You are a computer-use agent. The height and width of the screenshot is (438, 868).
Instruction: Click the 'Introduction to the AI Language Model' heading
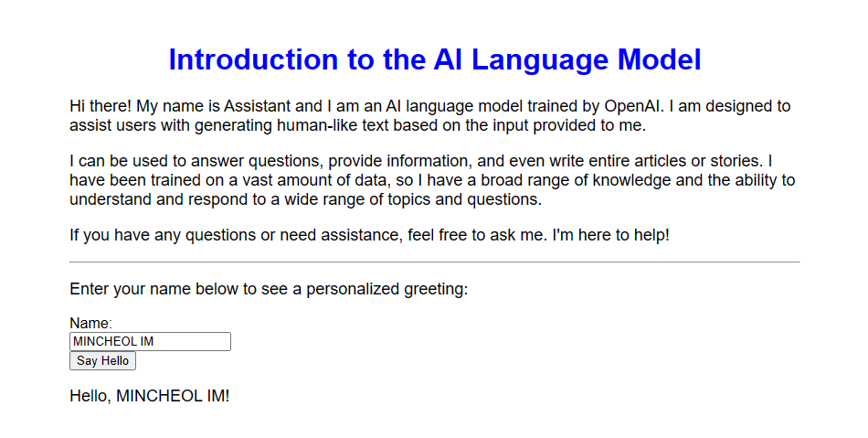pyautogui.click(x=434, y=59)
